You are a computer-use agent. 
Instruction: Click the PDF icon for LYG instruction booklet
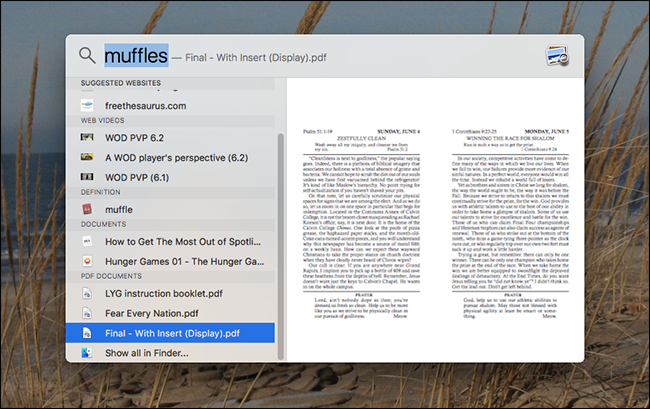pyautogui.click(x=87, y=293)
